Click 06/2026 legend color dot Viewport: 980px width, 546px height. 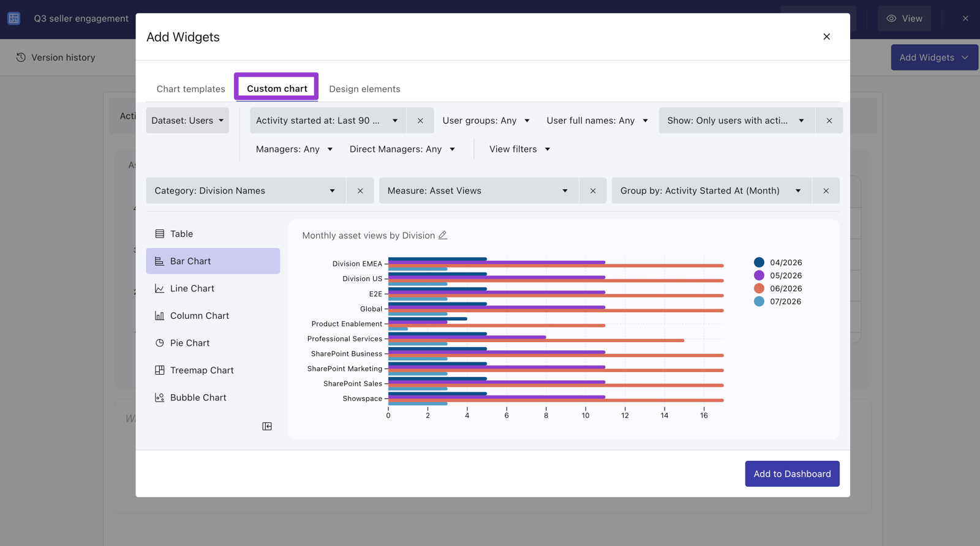point(759,288)
